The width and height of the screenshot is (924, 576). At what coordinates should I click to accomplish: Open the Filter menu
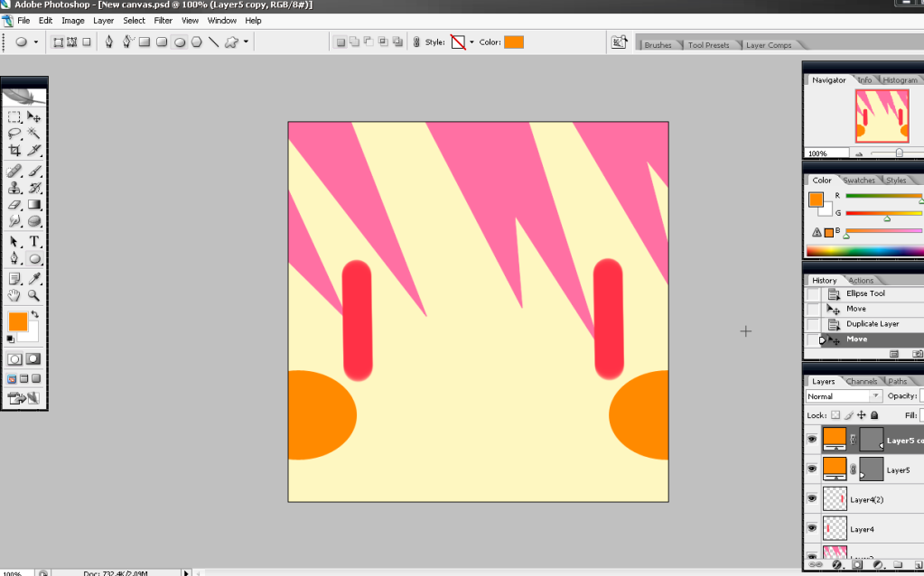coord(163,21)
